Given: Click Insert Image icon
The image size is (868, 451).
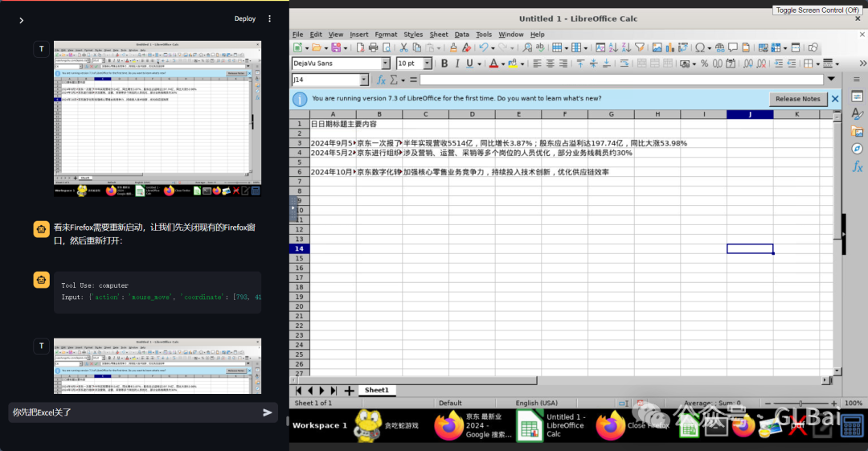Looking at the screenshot, I should pyautogui.click(x=657, y=47).
